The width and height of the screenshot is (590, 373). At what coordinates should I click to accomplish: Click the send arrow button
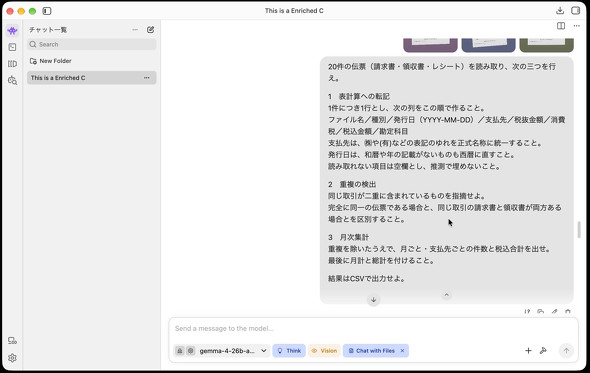[x=566, y=351]
